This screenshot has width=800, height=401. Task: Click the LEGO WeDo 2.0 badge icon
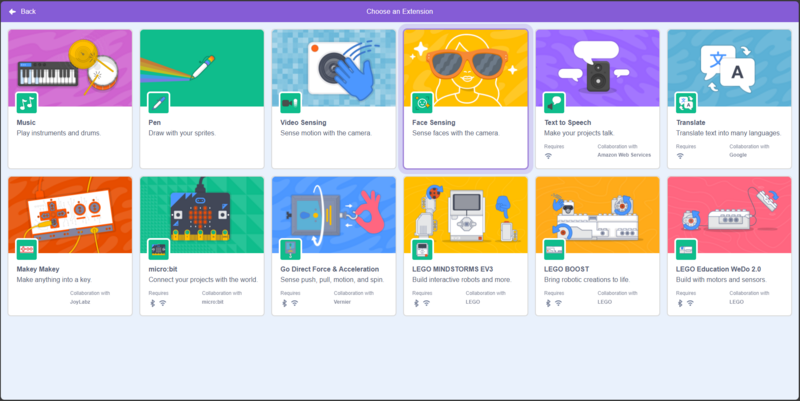point(686,249)
